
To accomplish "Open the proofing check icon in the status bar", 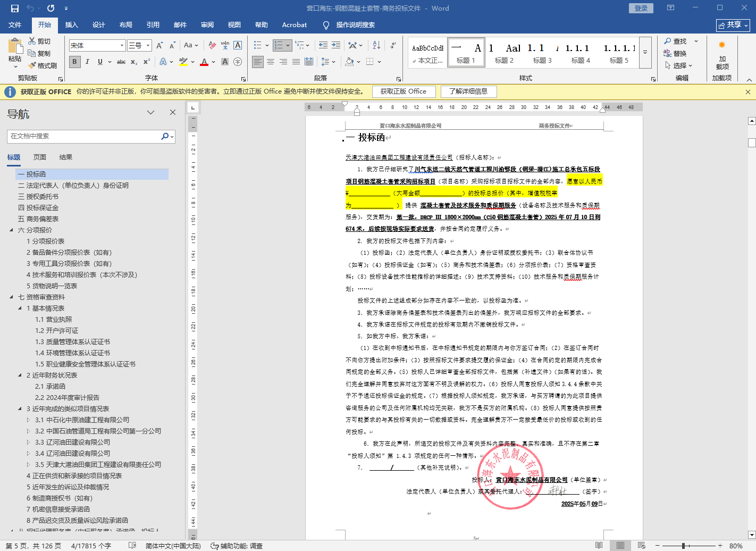I will [x=133, y=546].
